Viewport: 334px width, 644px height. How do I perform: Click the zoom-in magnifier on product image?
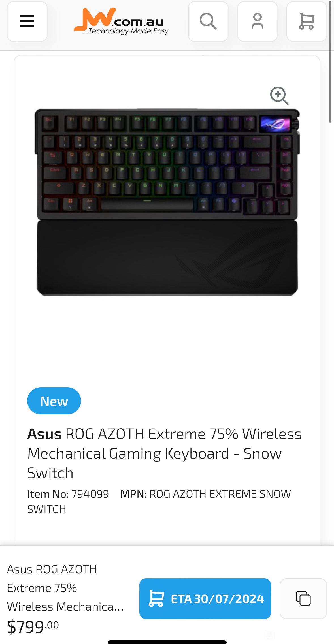point(279,96)
